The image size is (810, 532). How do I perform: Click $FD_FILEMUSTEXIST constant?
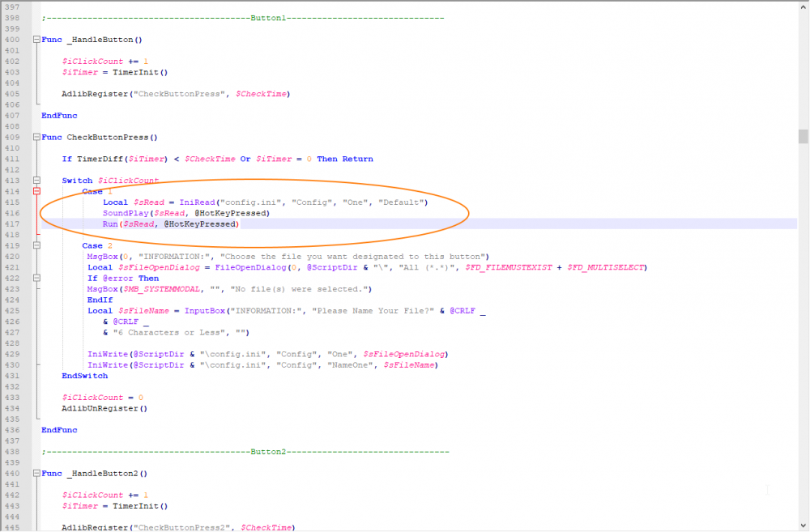click(x=509, y=267)
